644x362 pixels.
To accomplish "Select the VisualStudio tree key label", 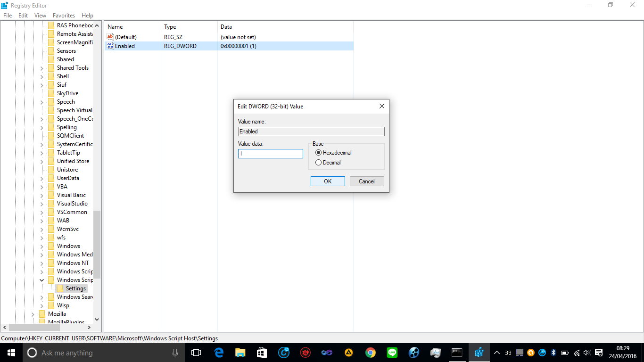I will (72, 204).
